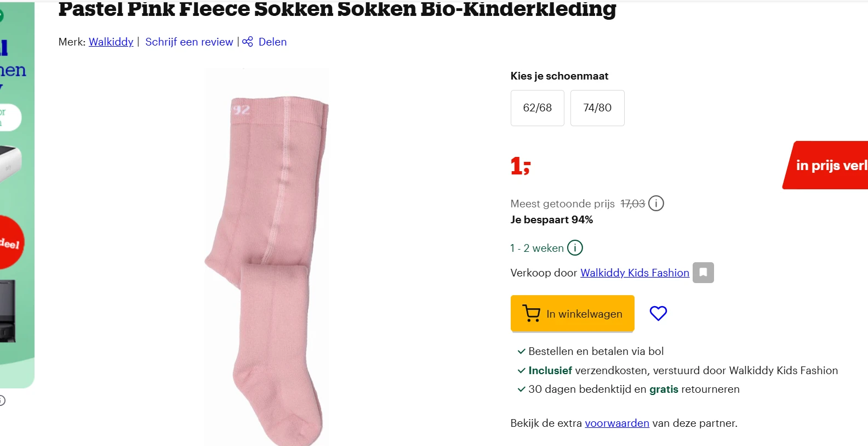
Task: Open the Walkiddy Kids Fashion seller page
Action: tap(634, 273)
